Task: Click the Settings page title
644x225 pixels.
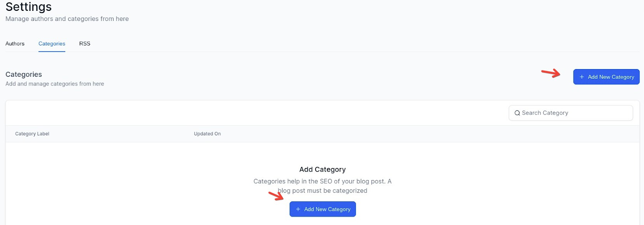Action: [29, 7]
